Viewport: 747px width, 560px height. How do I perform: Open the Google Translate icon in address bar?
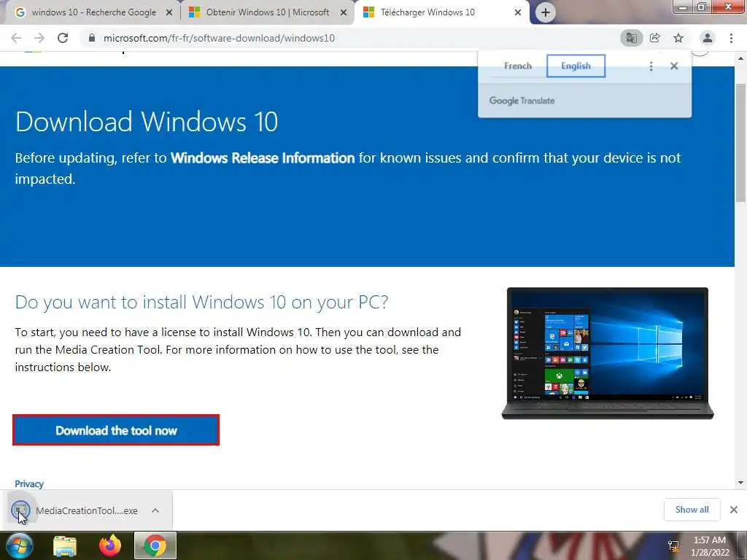tap(631, 38)
